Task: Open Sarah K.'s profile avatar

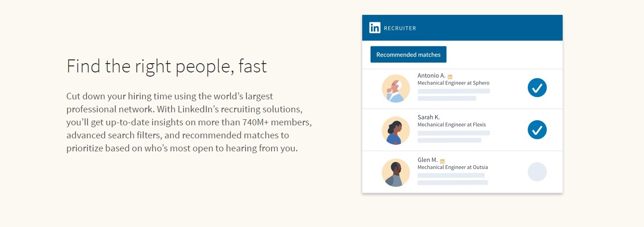Action: 396,130
